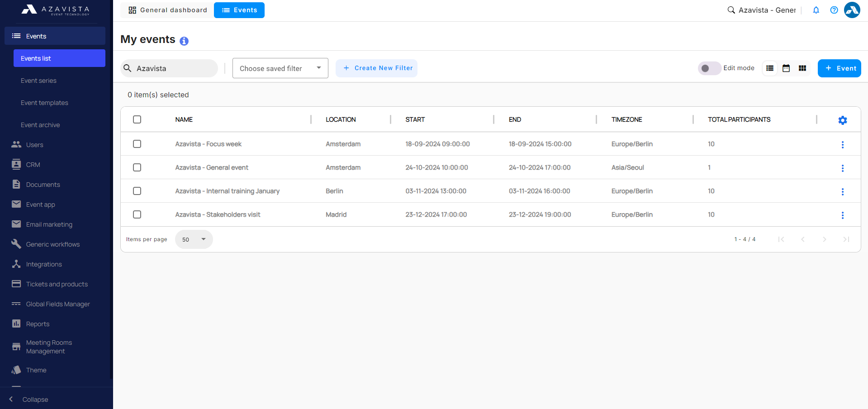This screenshot has height=409, width=868.
Task: Open Azavista - Focus week event
Action: 208,144
